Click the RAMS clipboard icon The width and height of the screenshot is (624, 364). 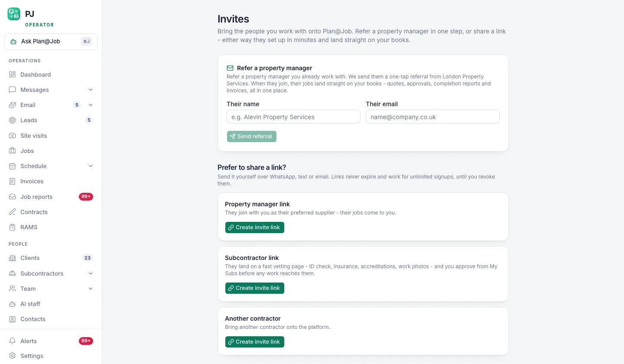coord(12,227)
